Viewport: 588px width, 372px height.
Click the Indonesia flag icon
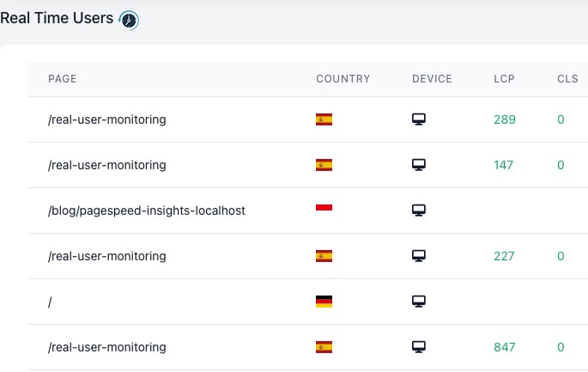point(324,210)
